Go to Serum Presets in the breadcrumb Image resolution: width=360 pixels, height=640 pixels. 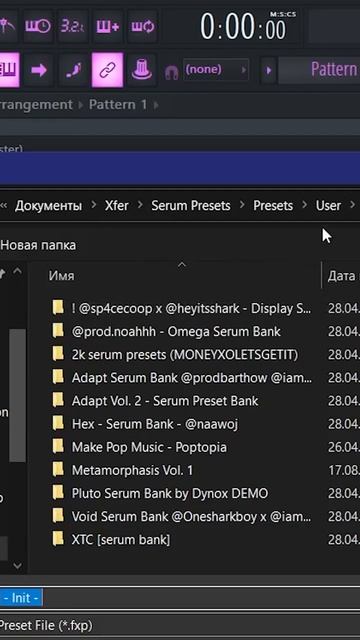(191, 205)
